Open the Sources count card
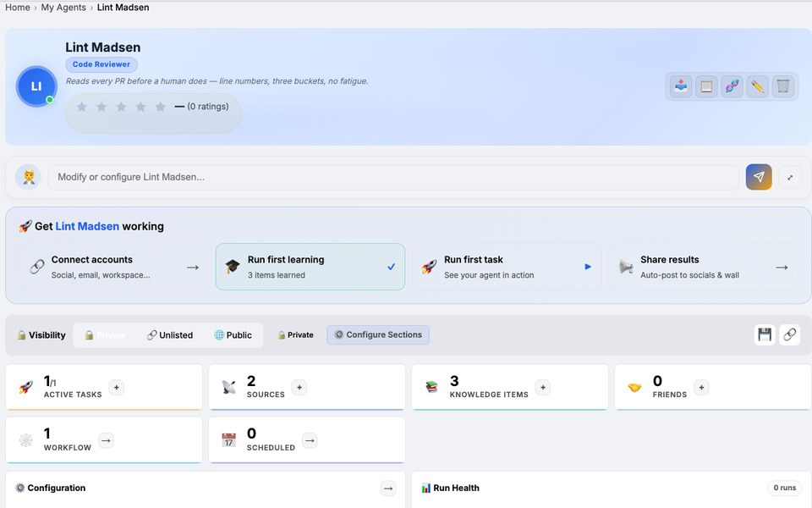812x508 pixels. pyautogui.click(x=307, y=387)
